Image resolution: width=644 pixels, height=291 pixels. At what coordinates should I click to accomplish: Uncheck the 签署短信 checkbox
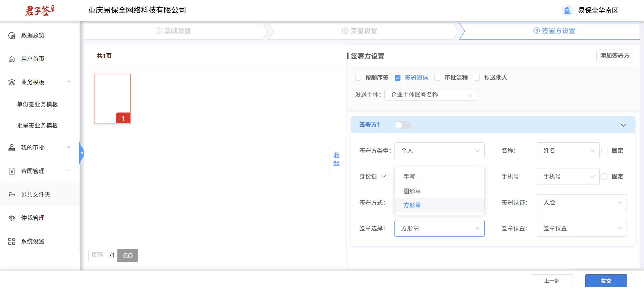397,78
